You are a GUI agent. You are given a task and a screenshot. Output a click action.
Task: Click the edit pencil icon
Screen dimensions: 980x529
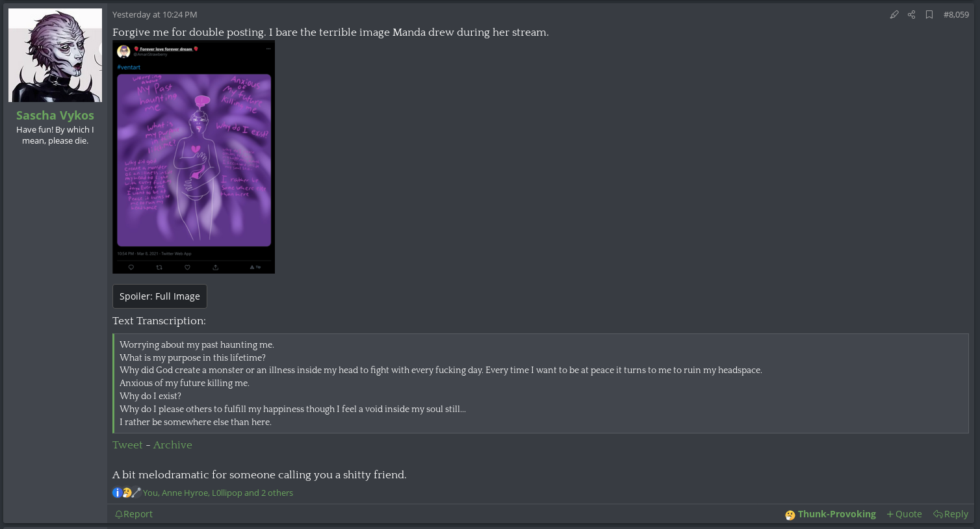pyautogui.click(x=894, y=14)
